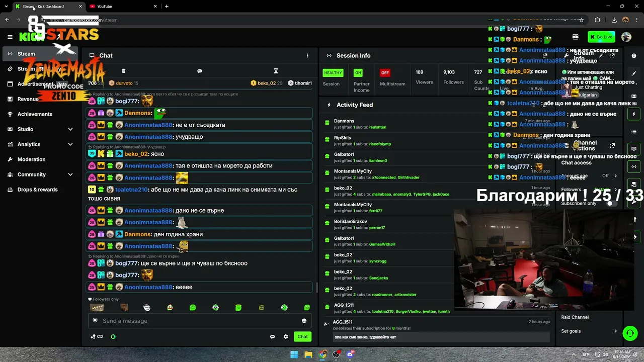The image size is (644, 362).
Task: Click the camera icon beside Go Live
Action: click(576, 37)
